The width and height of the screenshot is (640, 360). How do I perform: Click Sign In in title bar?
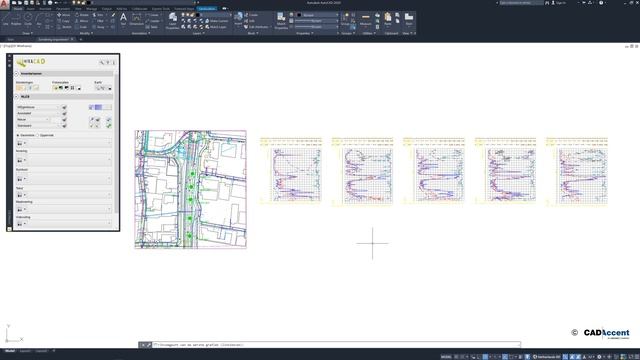pyautogui.click(x=559, y=2)
